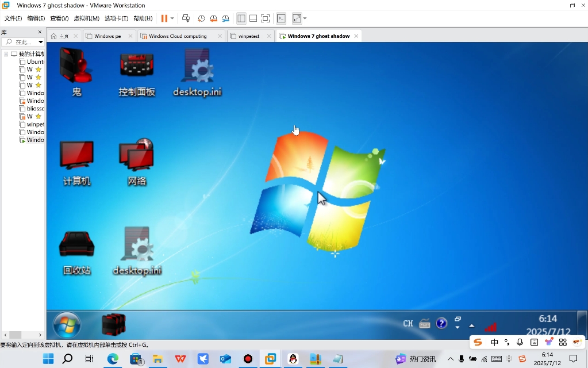Click the library scrollbar's left arrow
The image size is (588, 368).
click(x=5, y=335)
